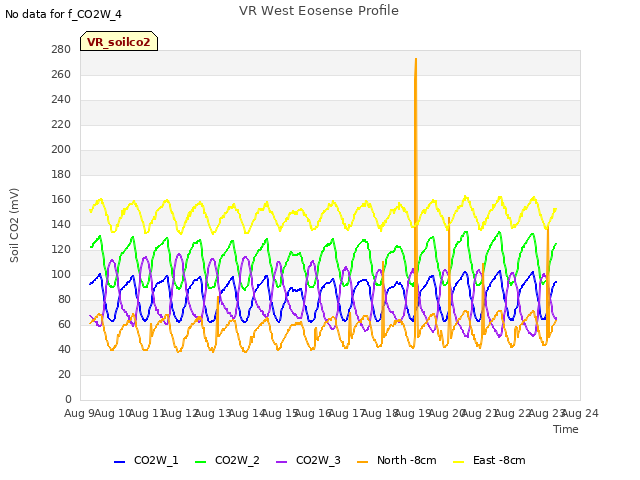This screenshot has width=640, height=480.
Task: Click the 200 y-axis tick label
Action: 61,149
